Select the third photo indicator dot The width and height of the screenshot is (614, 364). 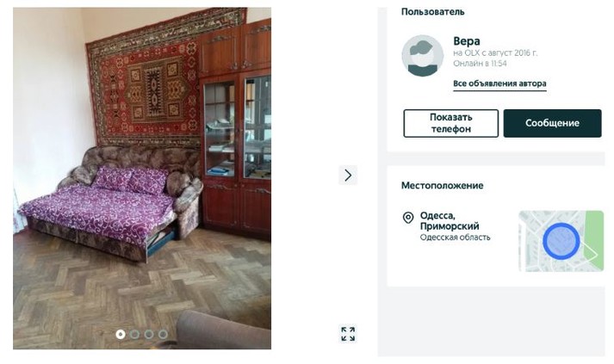(x=149, y=334)
